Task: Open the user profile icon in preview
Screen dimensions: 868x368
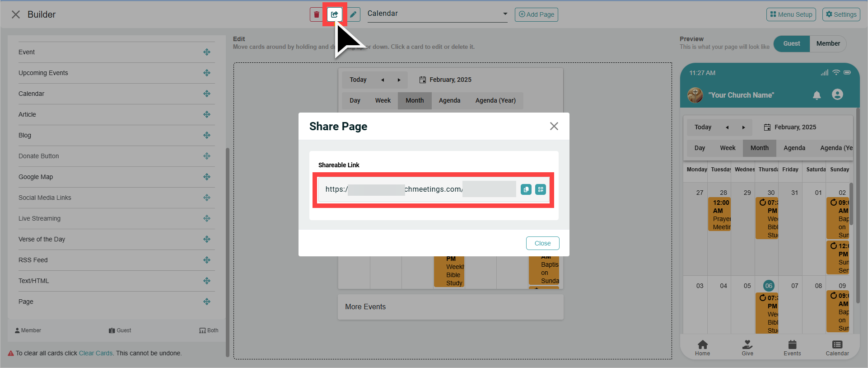Action: pos(837,94)
